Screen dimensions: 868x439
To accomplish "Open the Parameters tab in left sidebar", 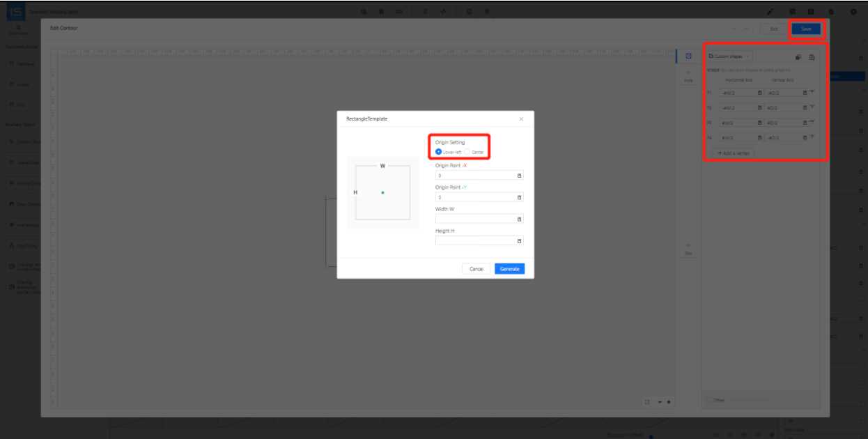I will coord(18,29).
